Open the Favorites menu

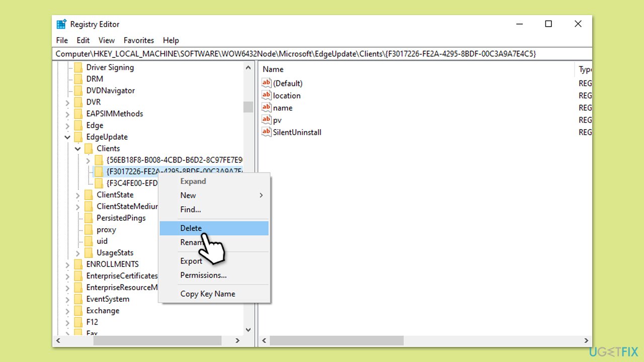coord(139,40)
